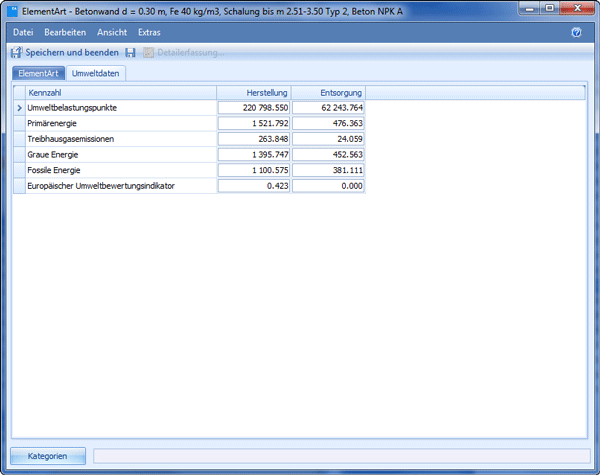Edit Entsorgung value 381.111

(328, 170)
